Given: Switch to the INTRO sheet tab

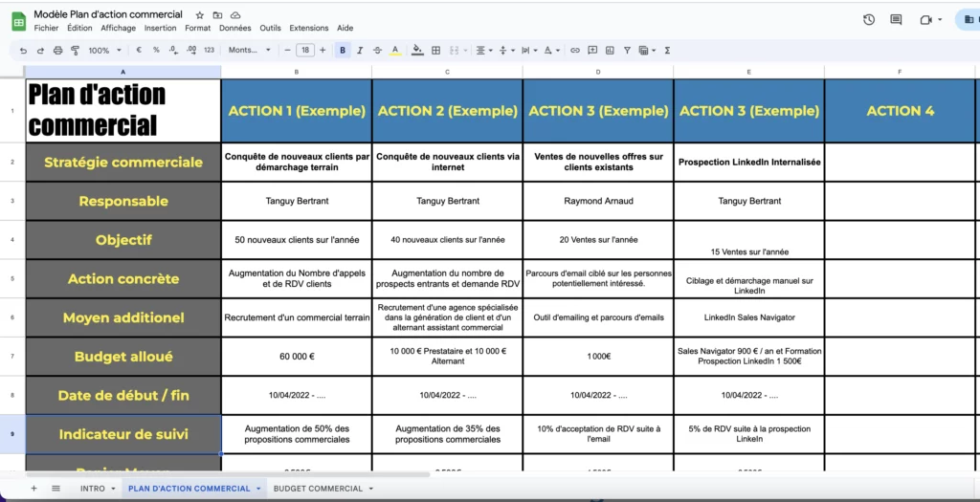Looking at the screenshot, I should click(x=93, y=489).
